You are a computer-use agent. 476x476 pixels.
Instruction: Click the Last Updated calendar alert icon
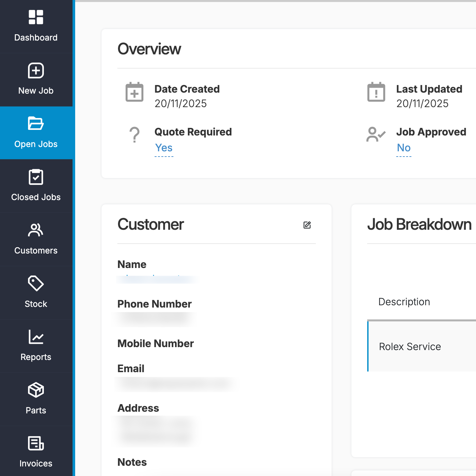click(x=376, y=92)
